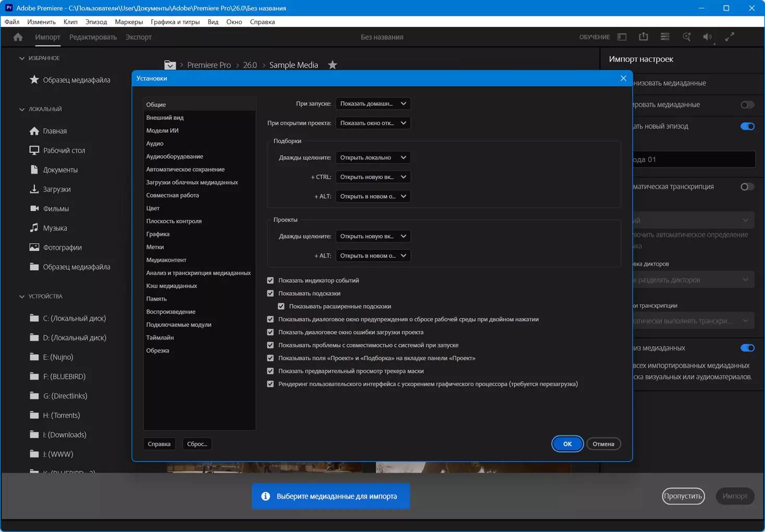The height and width of the screenshot is (532, 765).
Task: Open the Графика и титры menu
Action: [x=175, y=22]
